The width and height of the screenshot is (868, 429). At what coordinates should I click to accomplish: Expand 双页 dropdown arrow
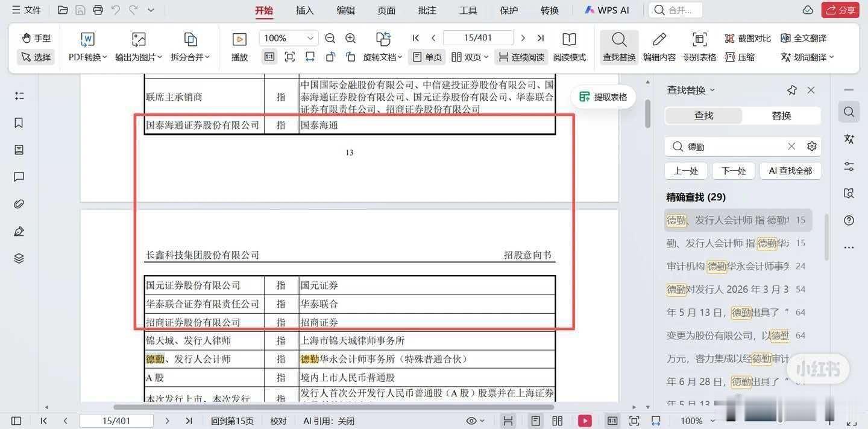486,57
